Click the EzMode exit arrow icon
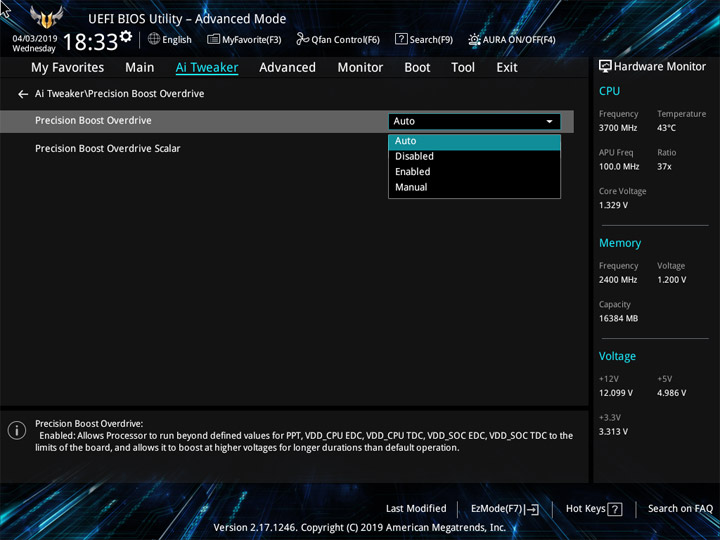The height and width of the screenshot is (540, 720). pos(532,509)
